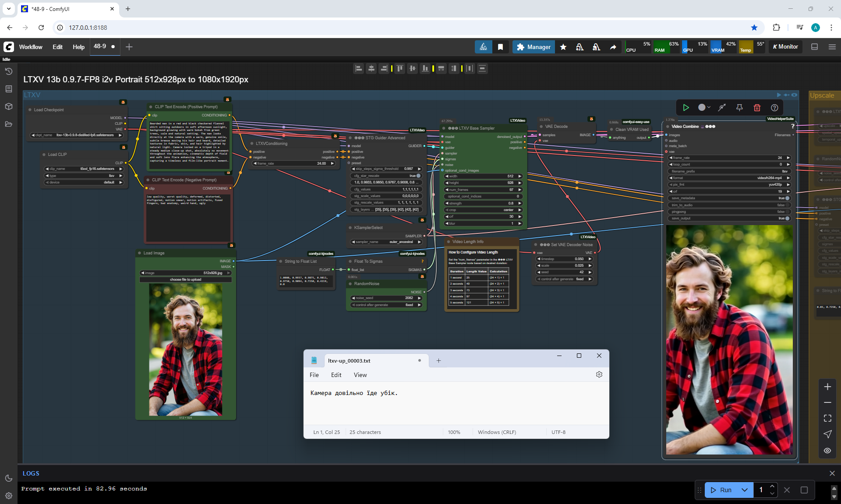Click choose file to upload button
Screen dimensions: 841x504
pos(185,279)
